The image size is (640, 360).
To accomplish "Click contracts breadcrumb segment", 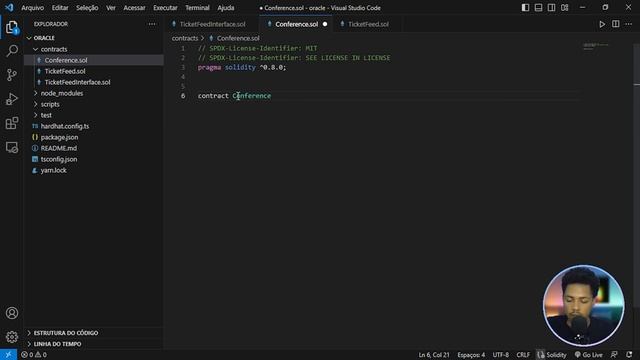I will pos(184,38).
